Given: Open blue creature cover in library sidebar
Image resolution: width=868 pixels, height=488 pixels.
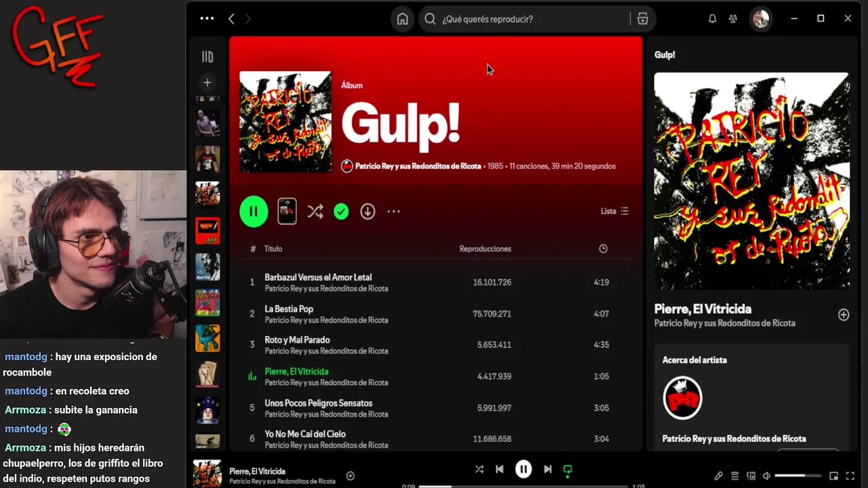Looking at the screenshot, I should [x=208, y=338].
